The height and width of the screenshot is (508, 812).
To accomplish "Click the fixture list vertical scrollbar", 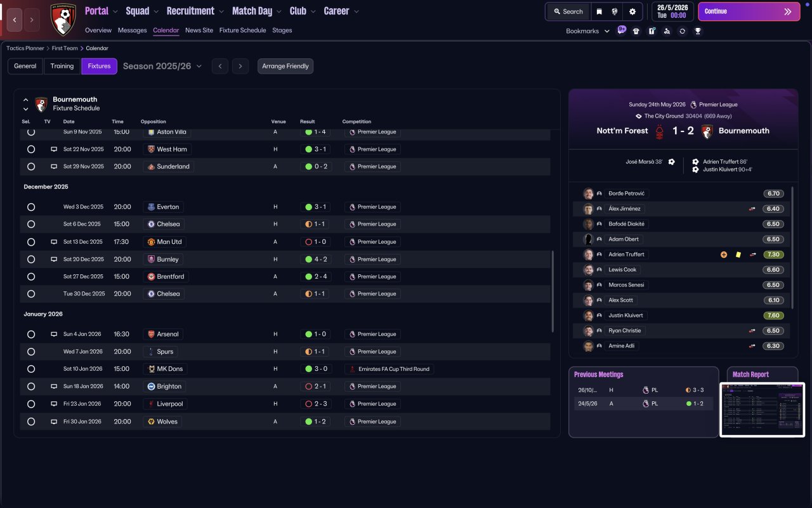I will [553, 291].
